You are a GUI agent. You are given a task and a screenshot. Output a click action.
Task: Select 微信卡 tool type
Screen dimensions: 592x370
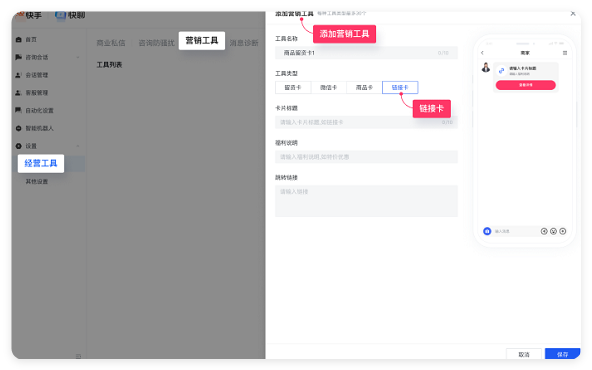[x=328, y=87]
